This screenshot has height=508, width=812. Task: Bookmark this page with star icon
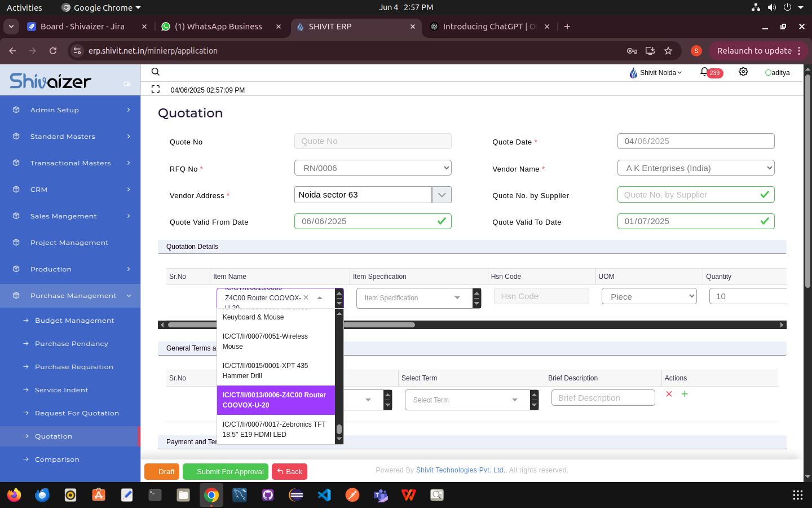point(668,51)
